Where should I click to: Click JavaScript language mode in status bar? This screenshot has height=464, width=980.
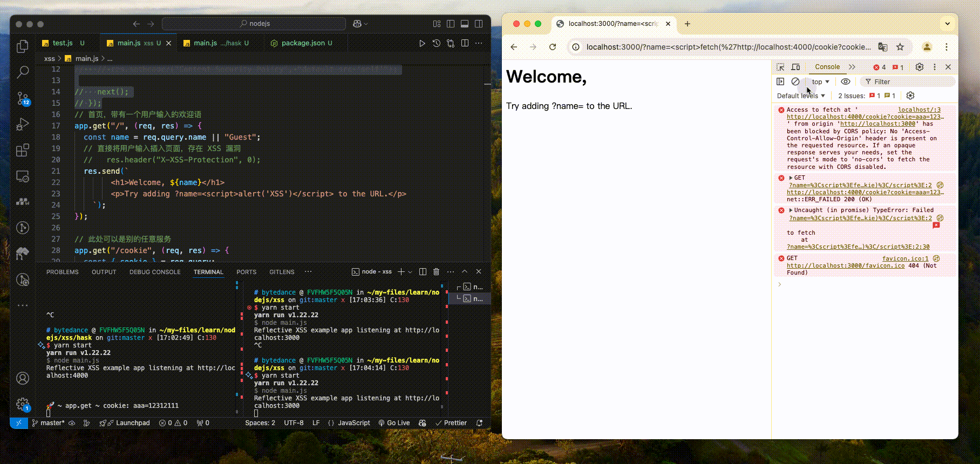[354, 423]
